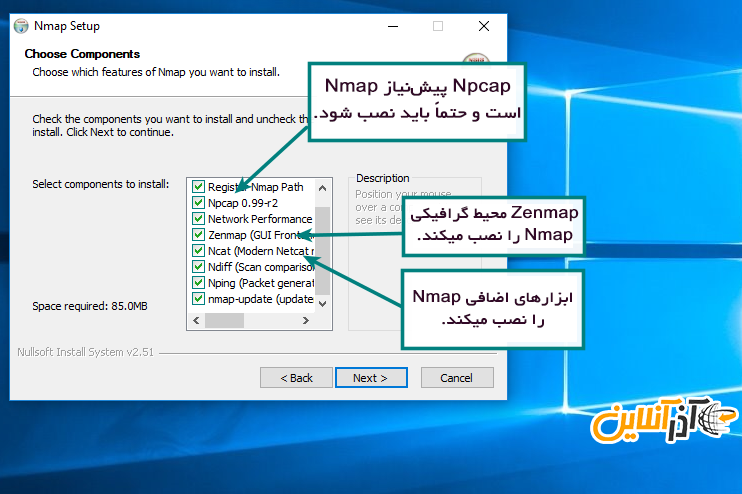Go to the previous step with Back
The image size is (742, 494).
pyautogui.click(x=296, y=378)
